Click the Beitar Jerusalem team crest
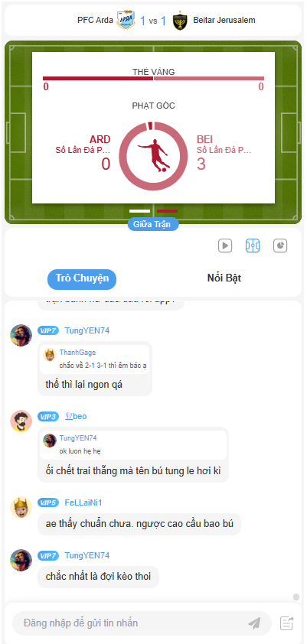Image resolution: width=307 pixels, height=644 pixels. click(x=180, y=21)
